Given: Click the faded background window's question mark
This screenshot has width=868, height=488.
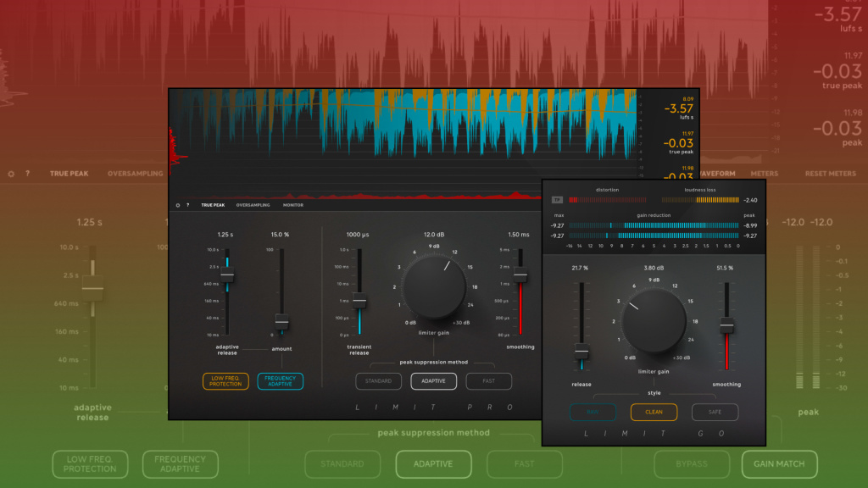Looking at the screenshot, I should [28, 174].
